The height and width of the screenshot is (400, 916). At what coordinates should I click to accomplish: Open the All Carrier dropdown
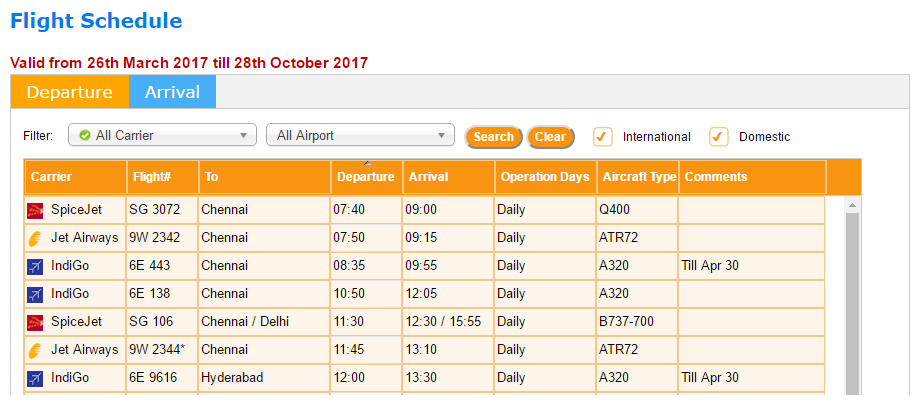[162, 135]
